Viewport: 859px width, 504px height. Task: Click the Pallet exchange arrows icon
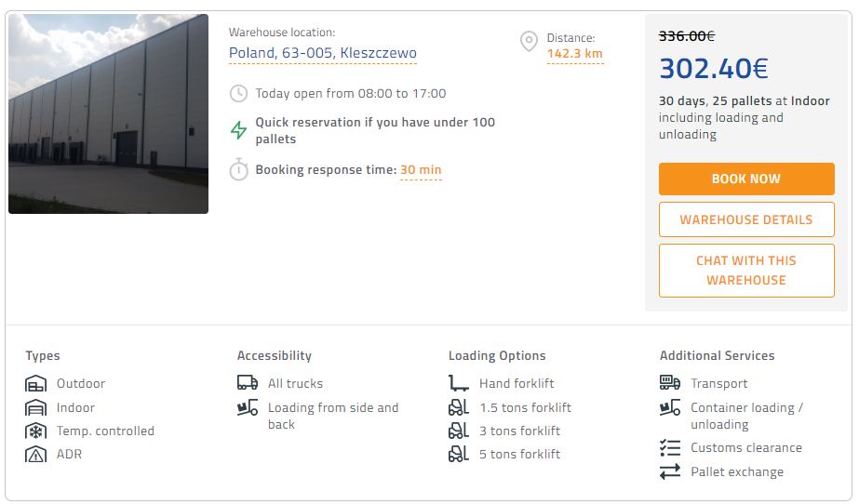670,472
